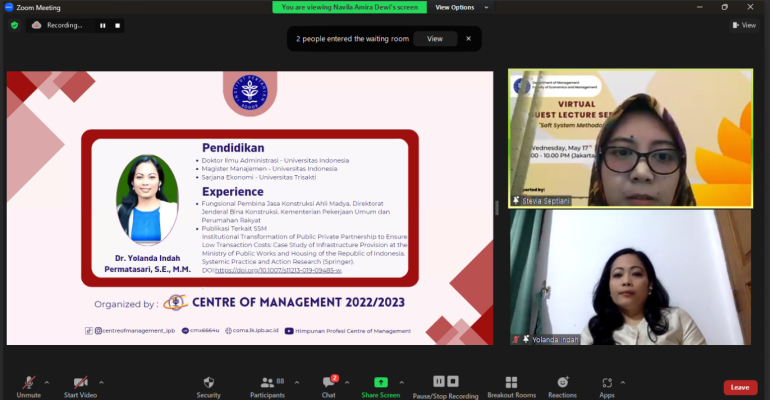The width and height of the screenshot is (770, 400).
Task: Select Stevia Septiani video tile
Action: click(x=631, y=138)
